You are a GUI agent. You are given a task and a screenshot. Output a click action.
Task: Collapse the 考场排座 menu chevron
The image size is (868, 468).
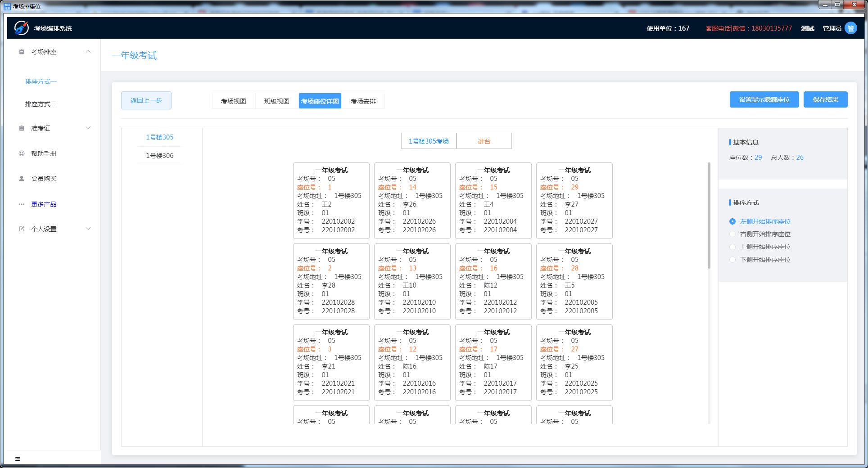88,52
